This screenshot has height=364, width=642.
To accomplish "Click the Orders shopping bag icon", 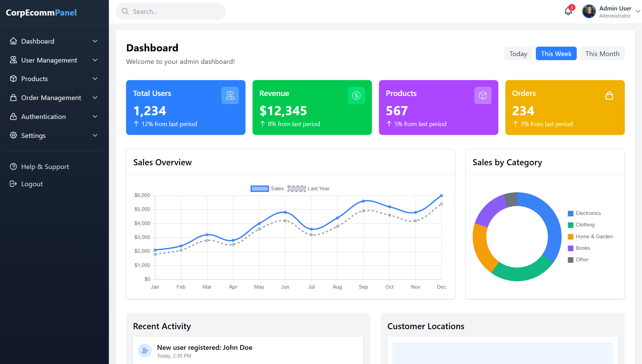I will [609, 96].
